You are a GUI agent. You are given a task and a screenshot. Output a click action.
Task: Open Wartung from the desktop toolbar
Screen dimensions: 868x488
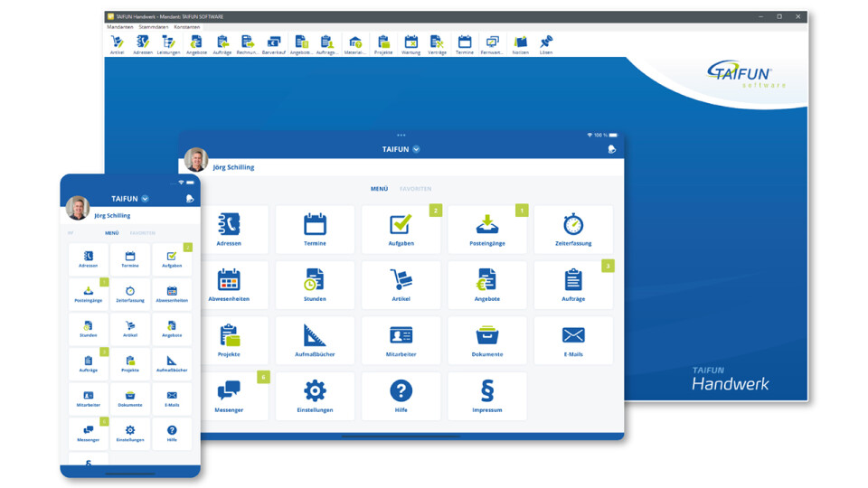(x=410, y=45)
